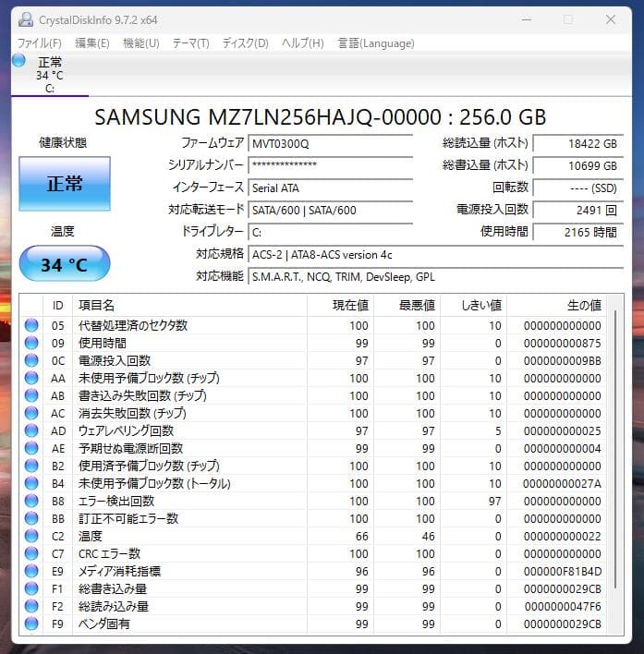Click the transfer mode field SATA/600 | SATA/600

pyautogui.click(x=331, y=210)
